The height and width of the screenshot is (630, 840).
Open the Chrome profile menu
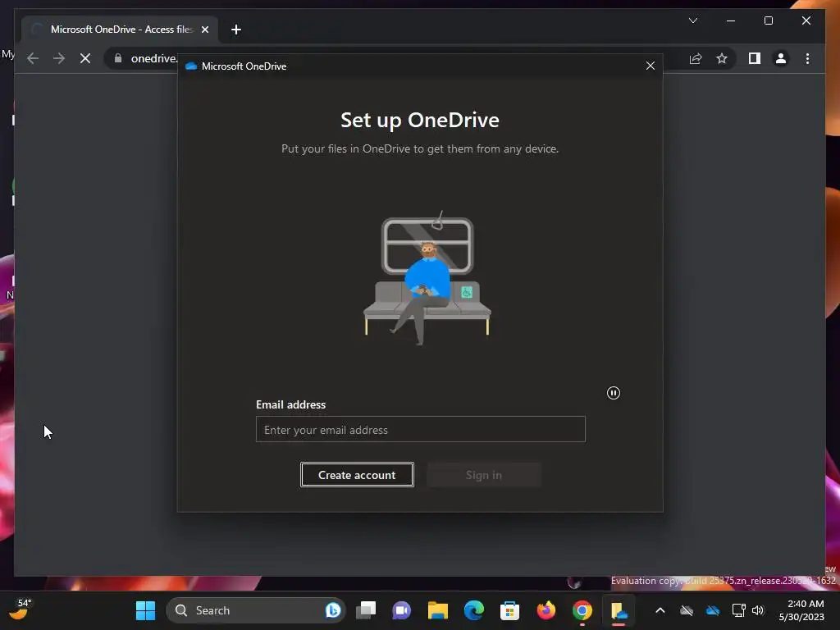click(x=781, y=58)
